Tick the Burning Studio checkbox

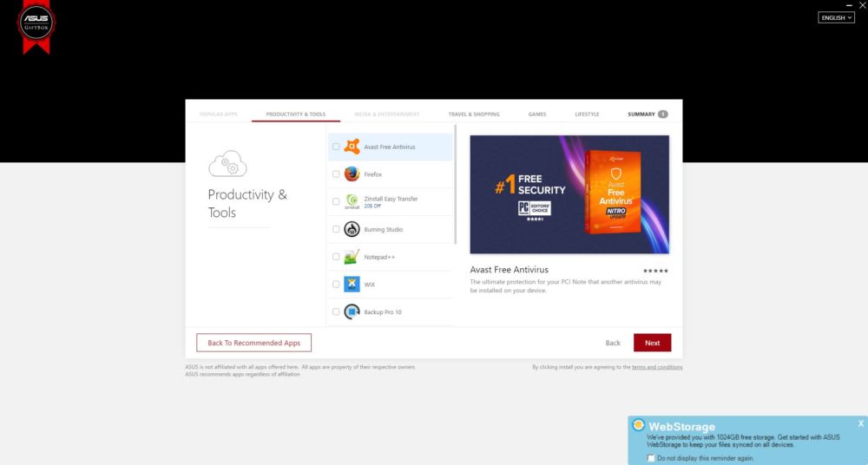336,229
